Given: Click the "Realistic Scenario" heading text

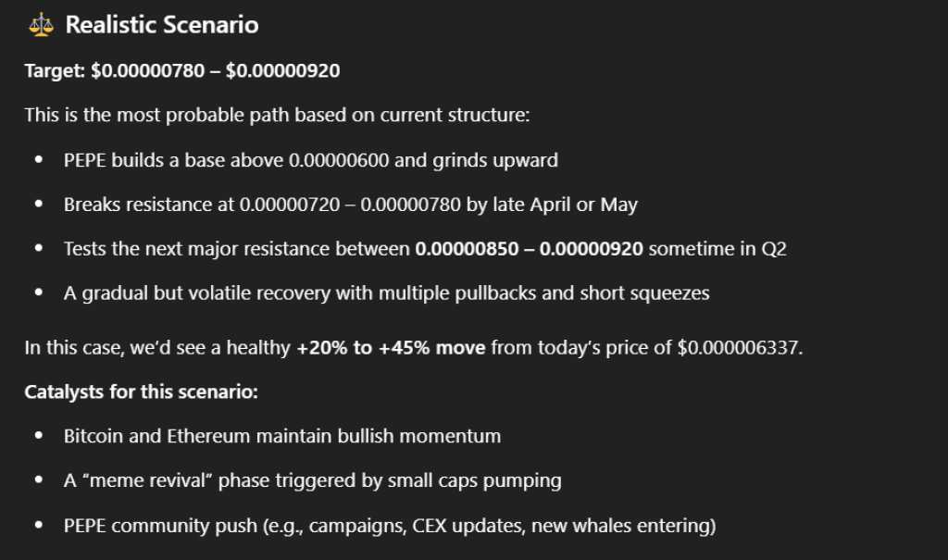Looking at the screenshot, I should coord(162,25).
